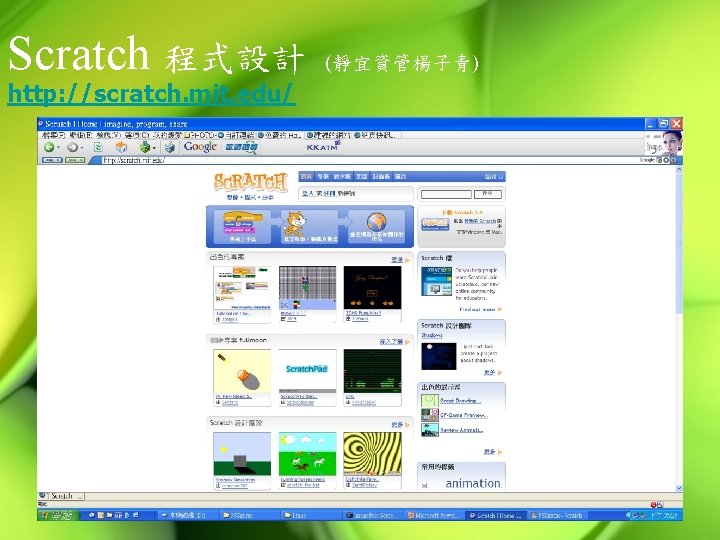Click the search button beside the search box
Screen dimensions: 720x540
(488, 194)
